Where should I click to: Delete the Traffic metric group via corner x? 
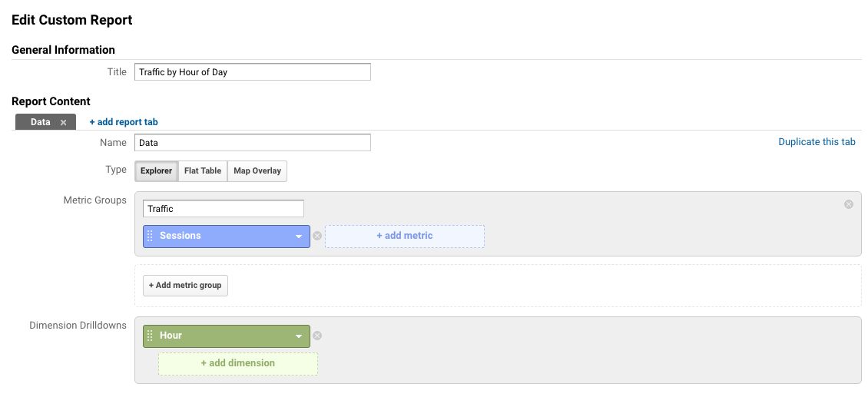pos(849,204)
